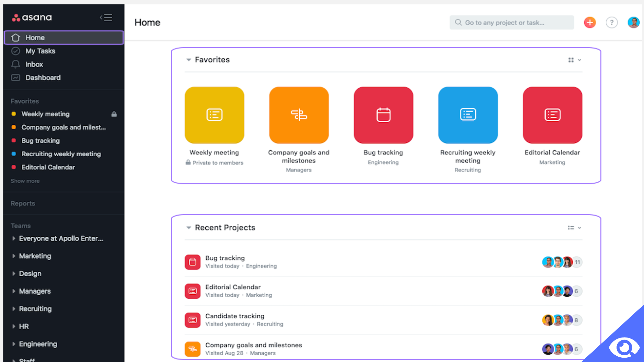Screen dimensions: 644x362
Task: Click yellow color dot beside Weekly meeting
Action: pos(14,114)
